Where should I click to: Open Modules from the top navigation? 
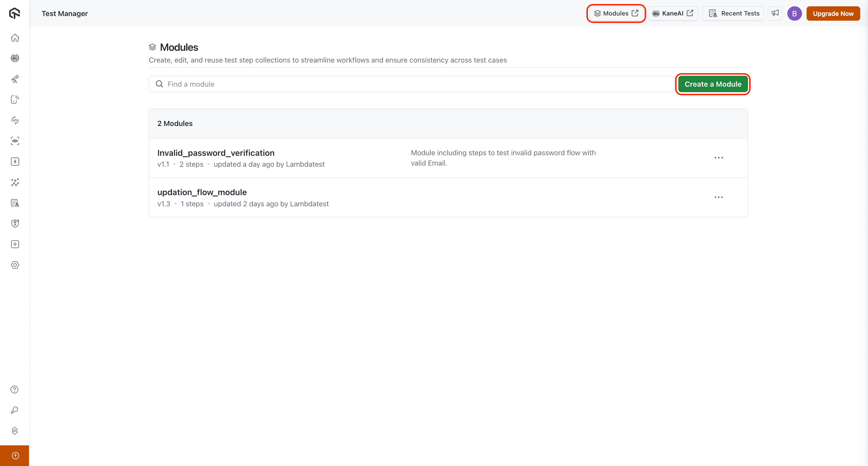[x=616, y=13]
